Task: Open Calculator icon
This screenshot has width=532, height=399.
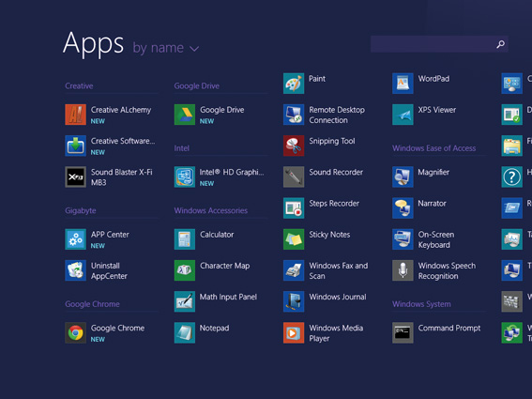Action: coord(185,239)
